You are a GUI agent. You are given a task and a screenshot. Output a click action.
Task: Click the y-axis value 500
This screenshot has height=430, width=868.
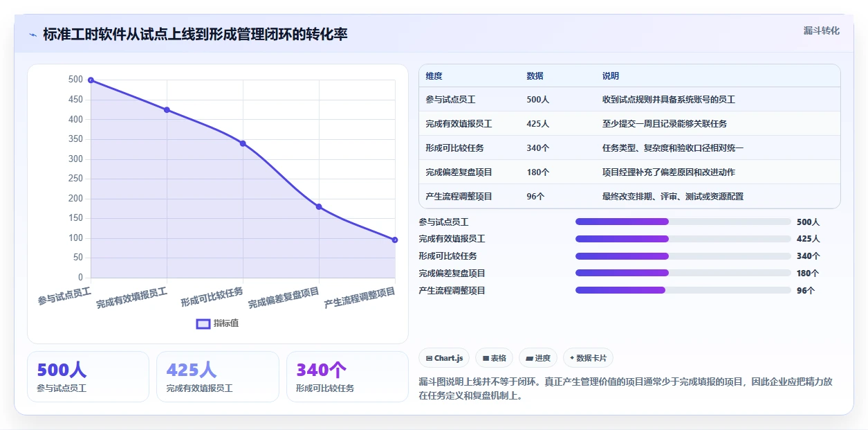[x=75, y=80]
